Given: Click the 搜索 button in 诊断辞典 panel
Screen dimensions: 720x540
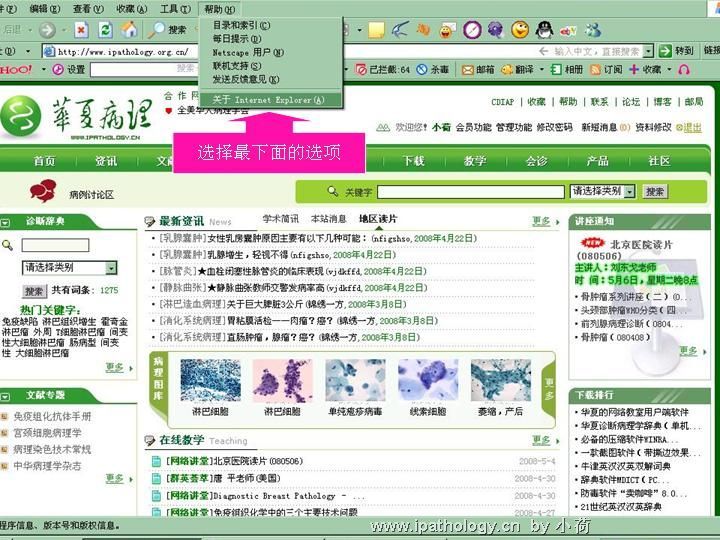Looking at the screenshot, I should coord(34,291).
